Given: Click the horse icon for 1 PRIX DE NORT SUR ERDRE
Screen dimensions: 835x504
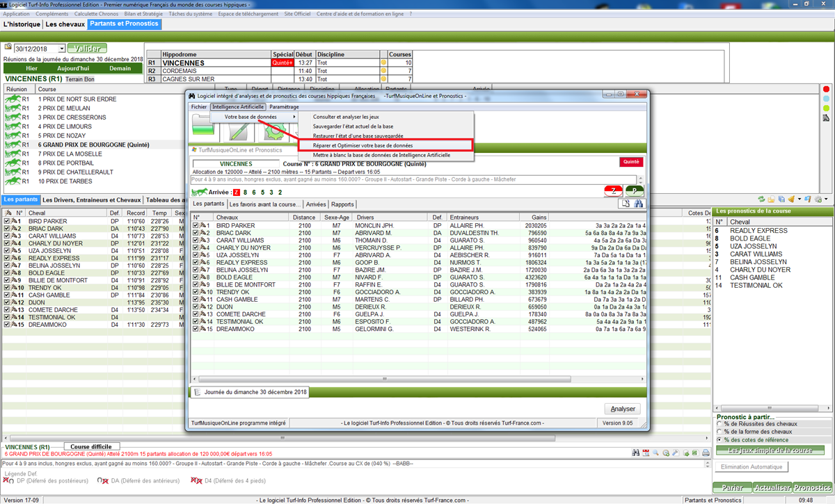Looking at the screenshot, I should (x=13, y=99).
